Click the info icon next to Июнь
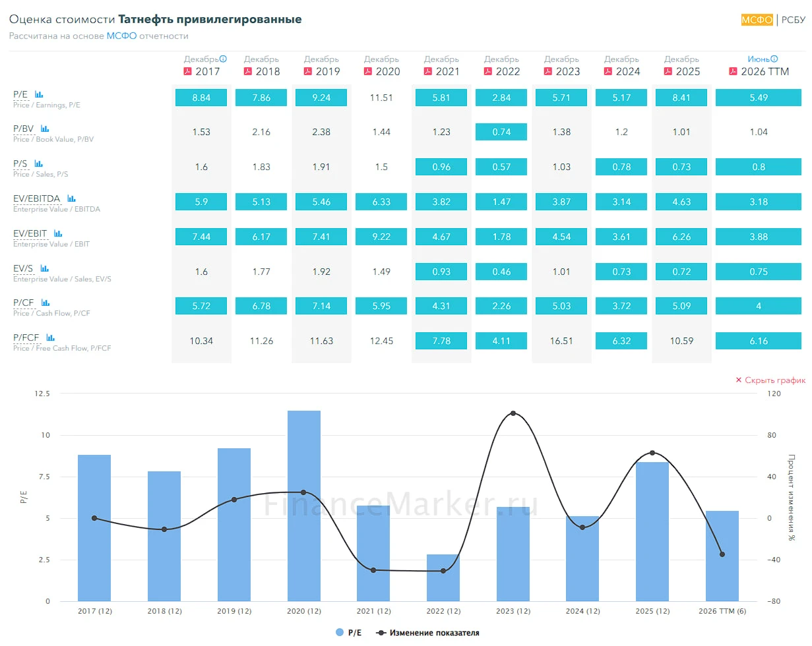812x646 pixels. (x=774, y=59)
